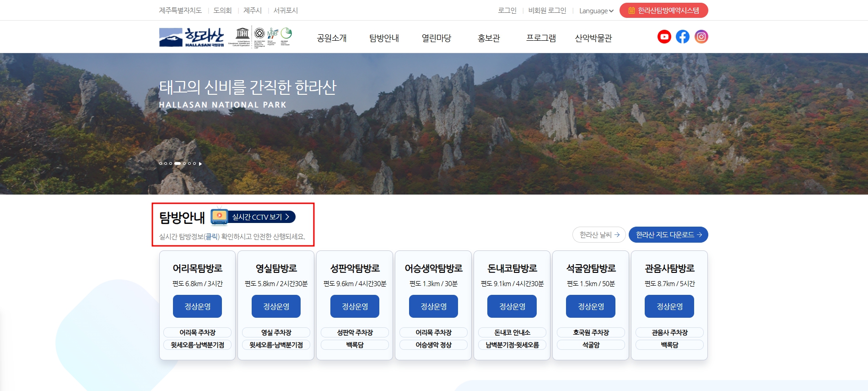Click the 한라산탐방예약시스템 button
Image resolution: width=868 pixels, height=391 pixels.
pyautogui.click(x=663, y=11)
